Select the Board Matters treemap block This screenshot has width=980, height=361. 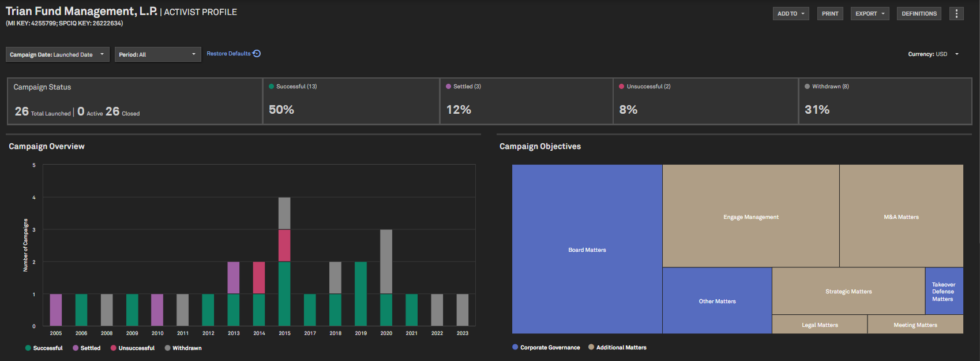587,250
